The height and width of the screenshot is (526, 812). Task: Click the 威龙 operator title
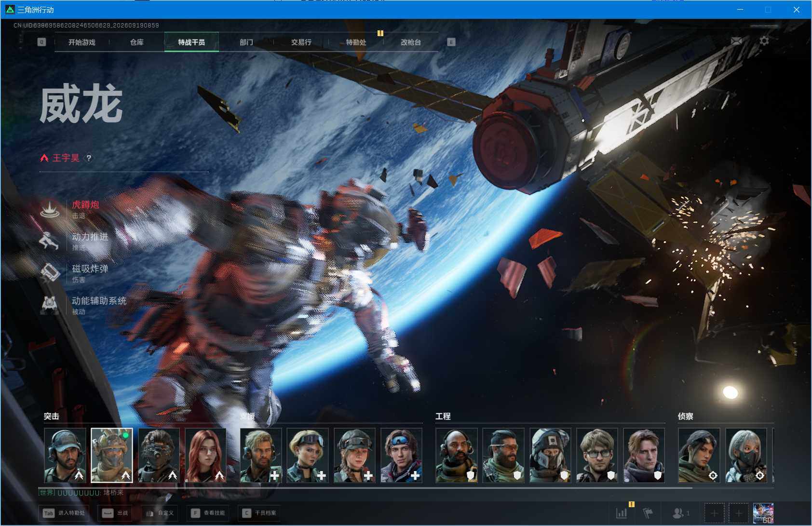coord(81,104)
